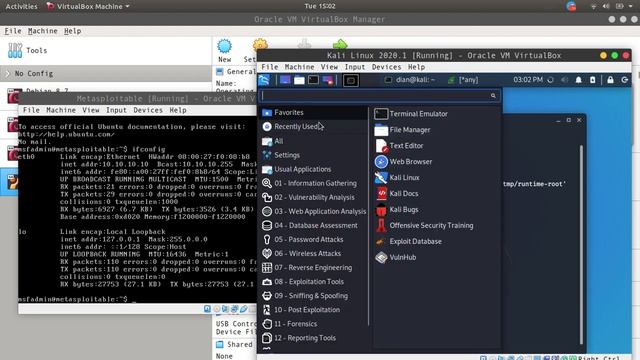Click the search magnifier icon in Kali menu
Screen dimensions: 640x360
[x=493, y=96]
